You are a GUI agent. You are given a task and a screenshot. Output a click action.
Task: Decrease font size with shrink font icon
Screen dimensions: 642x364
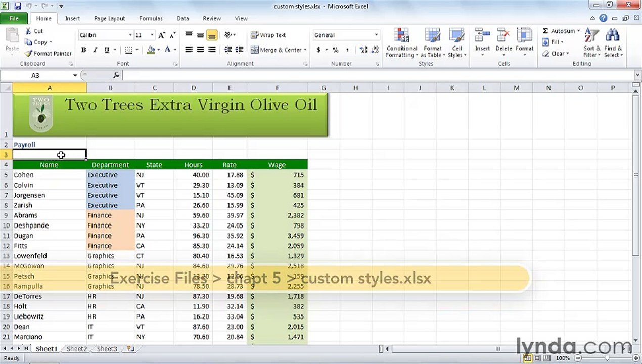tap(172, 35)
